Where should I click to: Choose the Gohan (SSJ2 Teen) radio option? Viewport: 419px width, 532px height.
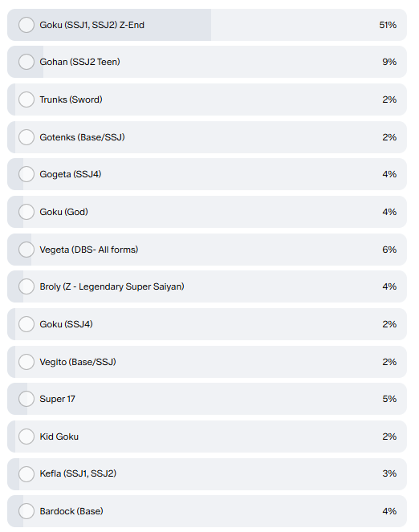[x=26, y=62]
